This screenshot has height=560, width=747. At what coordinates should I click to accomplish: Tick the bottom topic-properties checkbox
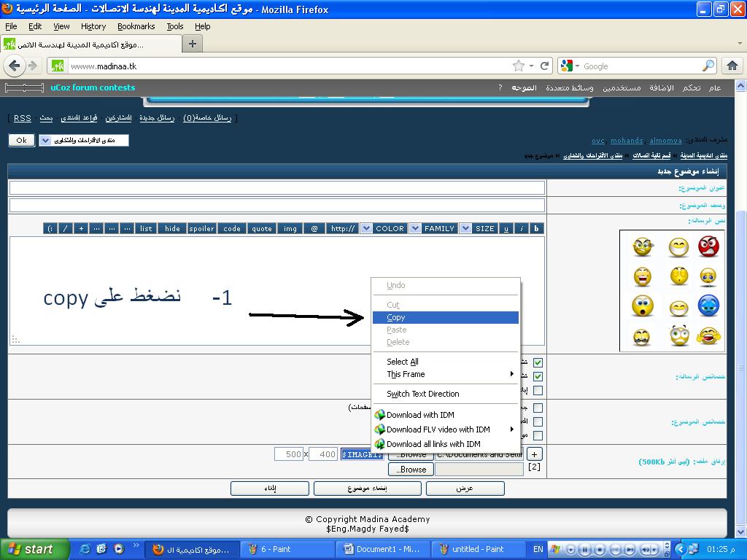tap(538, 435)
